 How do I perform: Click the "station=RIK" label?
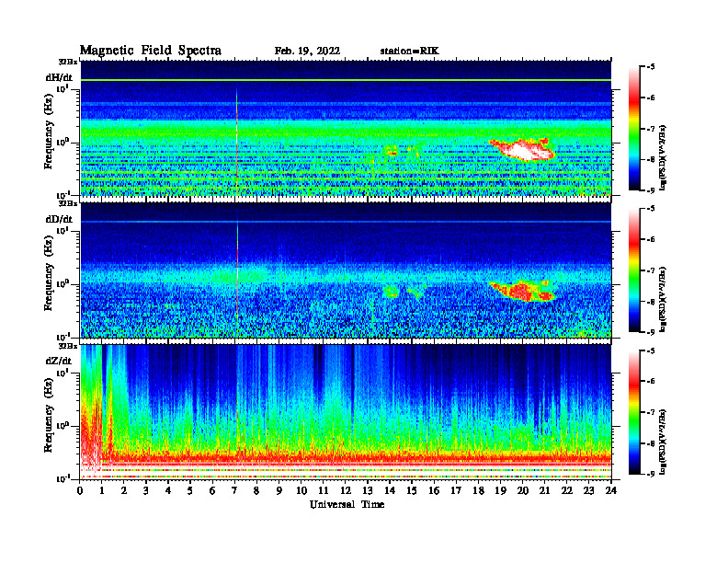tap(409, 52)
